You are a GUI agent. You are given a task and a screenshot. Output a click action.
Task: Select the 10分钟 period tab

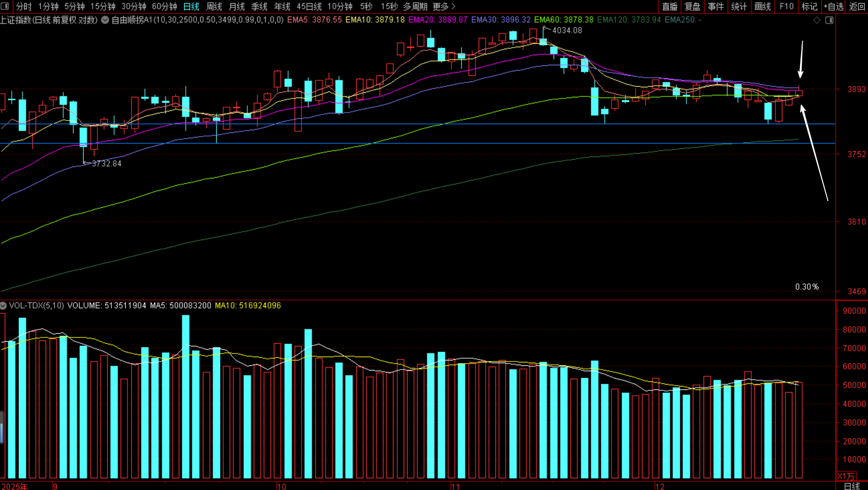340,6
